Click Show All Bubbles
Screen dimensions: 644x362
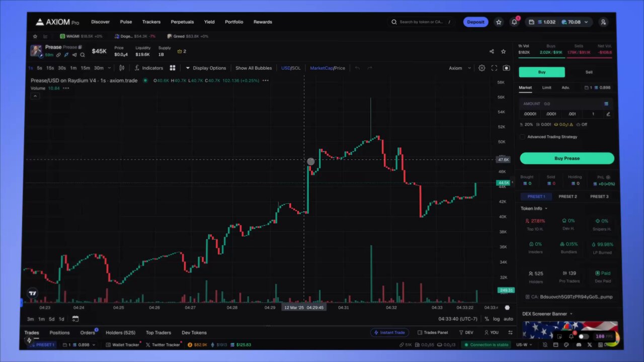click(254, 68)
